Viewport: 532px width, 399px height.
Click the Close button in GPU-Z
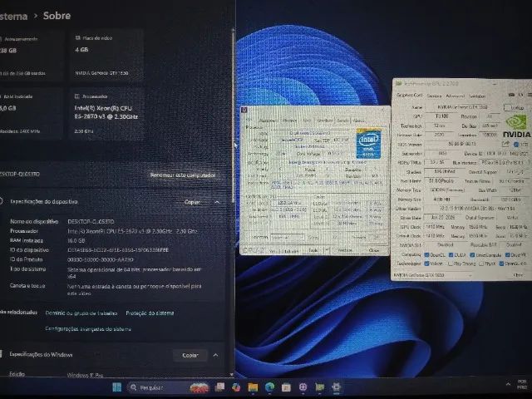(x=517, y=275)
